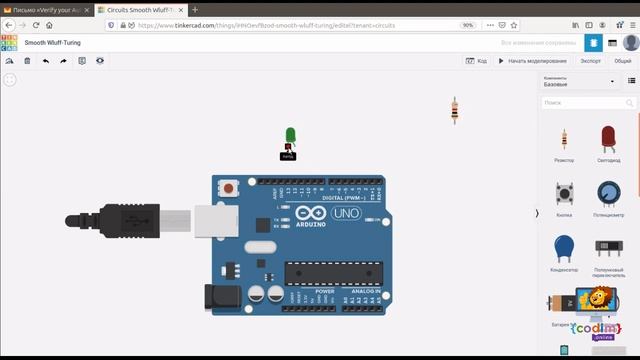Select the resistor on the canvas
Viewport: 640px width, 360px height.
click(x=454, y=110)
